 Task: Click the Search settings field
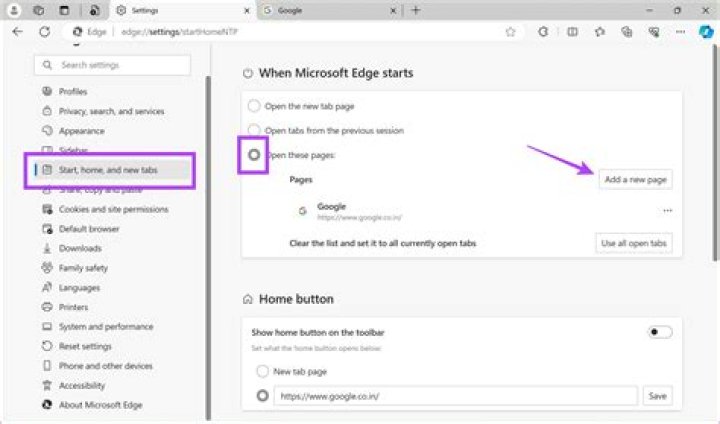(112, 65)
